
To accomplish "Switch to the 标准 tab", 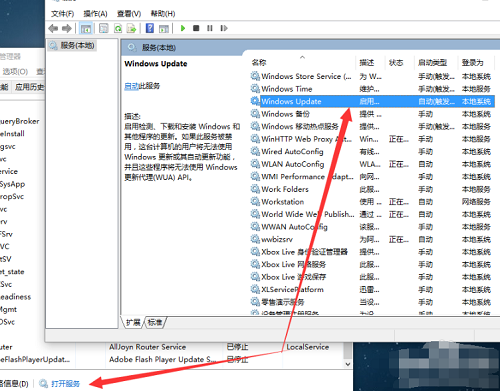I will (x=155, y=322).
